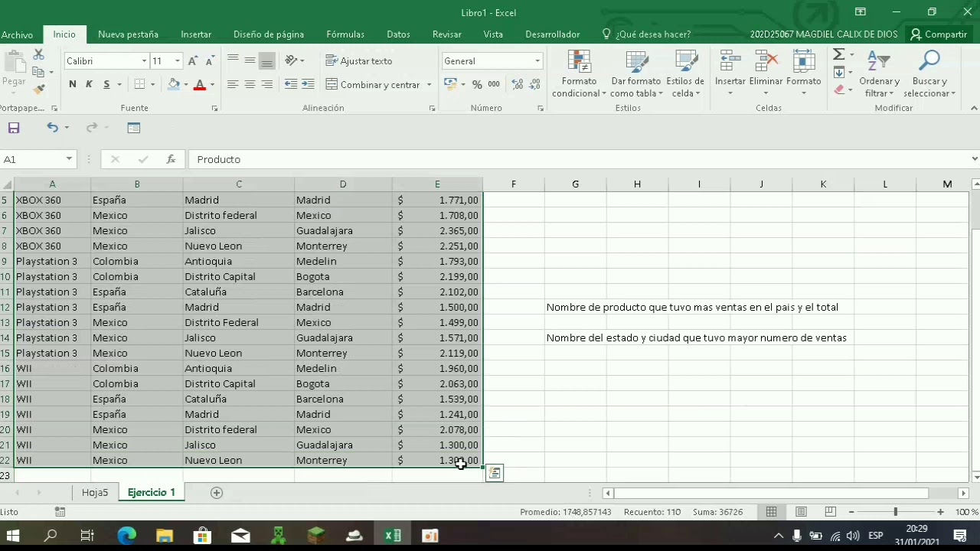Image resolution: width=980 pixels, height=551 pixels.
Task: Decrease font size with smaller A icon
Action: [208, 61]
